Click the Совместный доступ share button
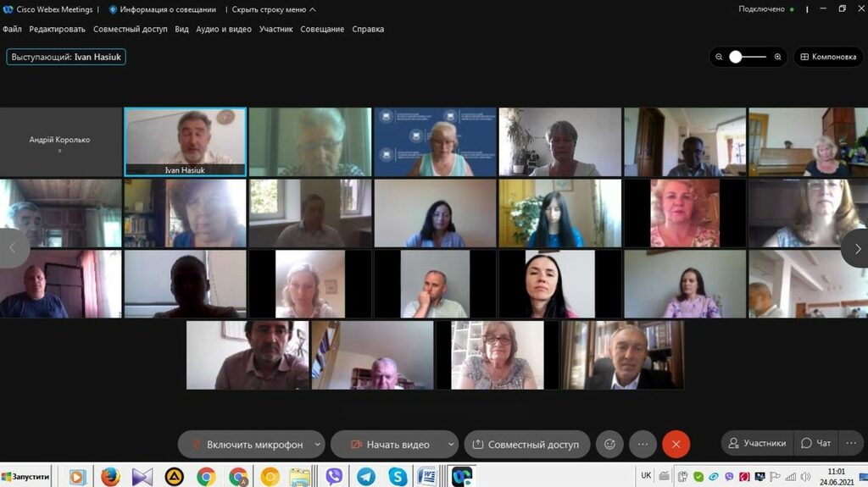 pos(526,445)
